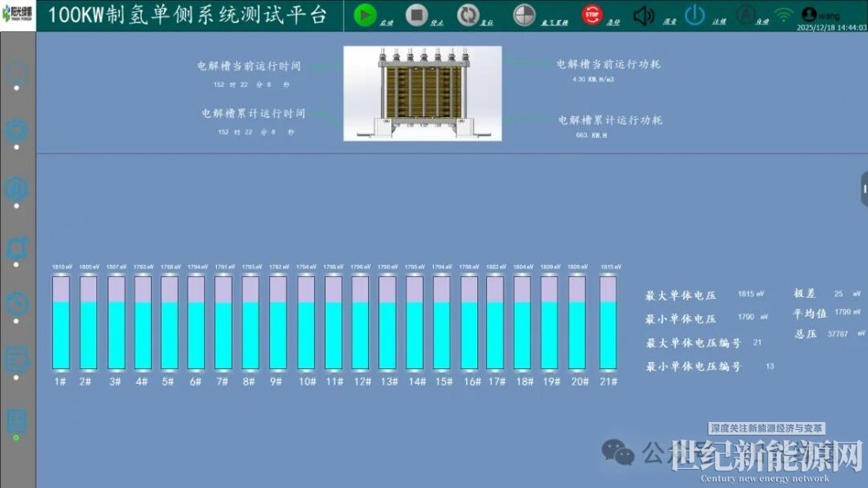The height and width of the screenshot is (488, 868).
Task: Click the company logo in top-left corner
Action: pyautogui.click(x=18, y=15)
